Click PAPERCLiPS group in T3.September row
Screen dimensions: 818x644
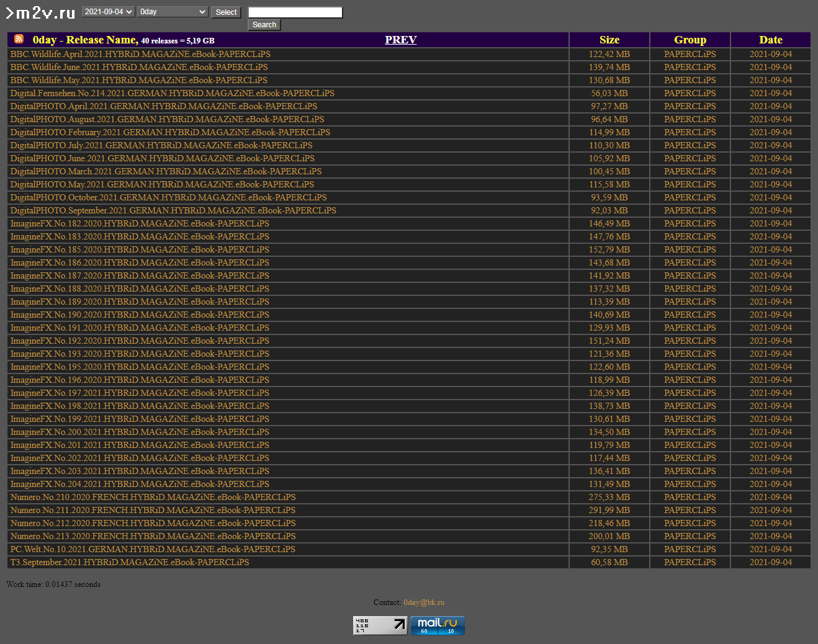690,562
